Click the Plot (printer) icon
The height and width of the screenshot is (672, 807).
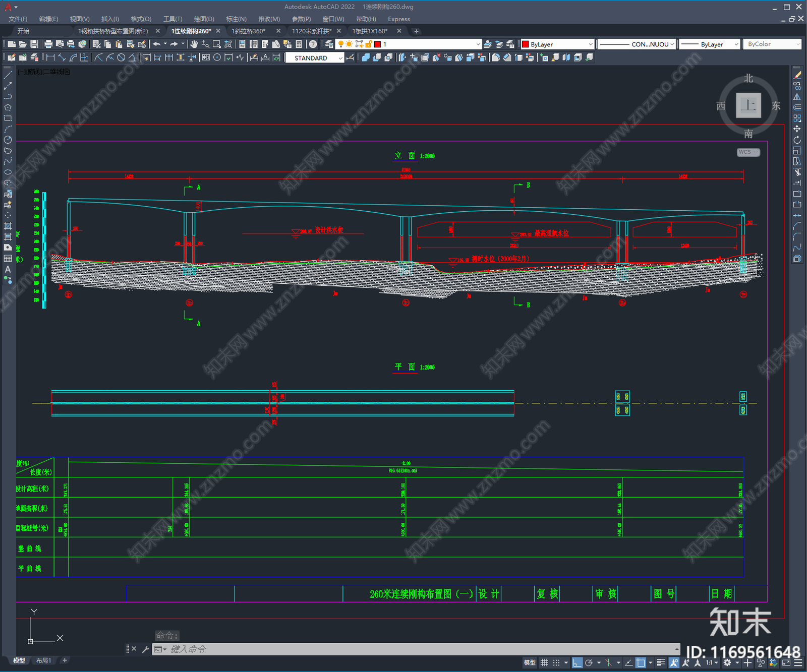coord(48,44)
